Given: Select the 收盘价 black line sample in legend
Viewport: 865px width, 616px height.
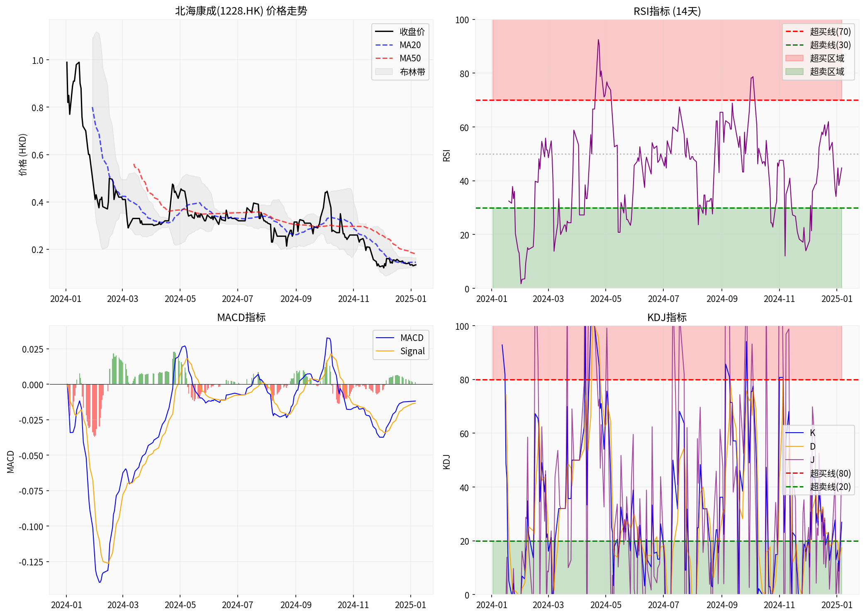Looking at the screenshot, I should pos(384,32).
